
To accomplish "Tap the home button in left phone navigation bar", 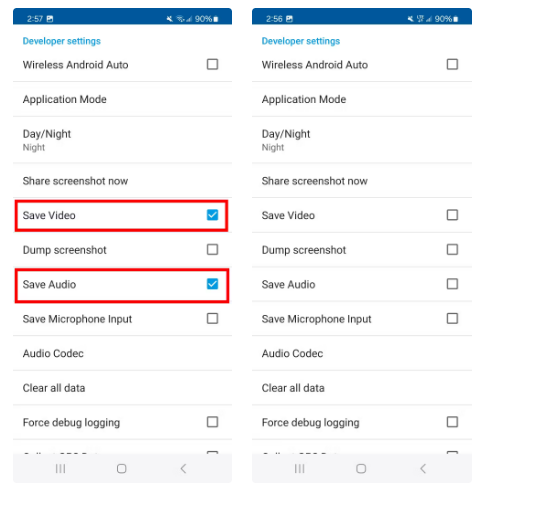I will (x=122, y=468).
